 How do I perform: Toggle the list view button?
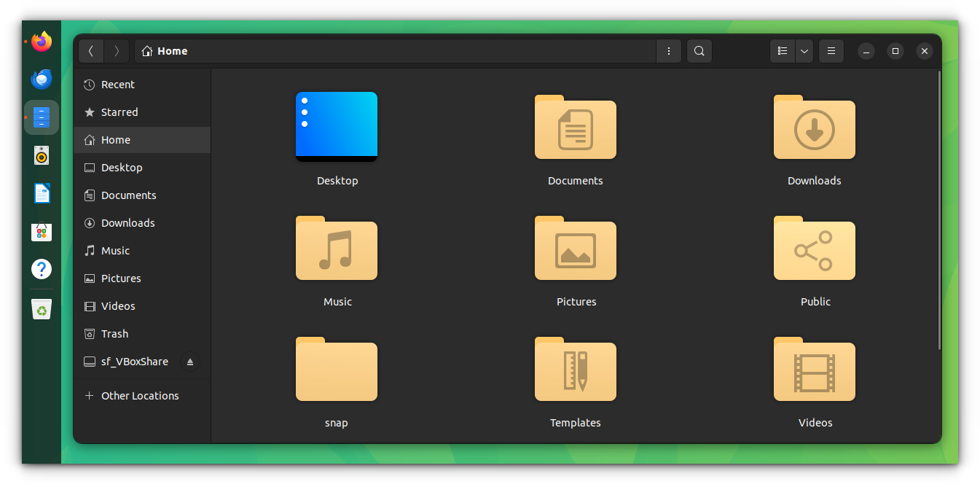pos(782,50)
